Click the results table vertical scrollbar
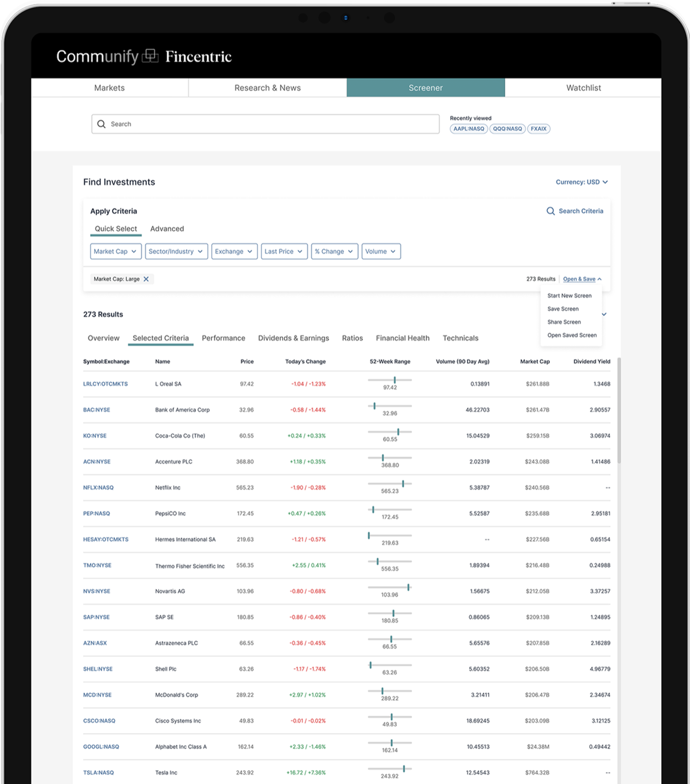This screenshot has width=690, height=784. coord(619,410)
